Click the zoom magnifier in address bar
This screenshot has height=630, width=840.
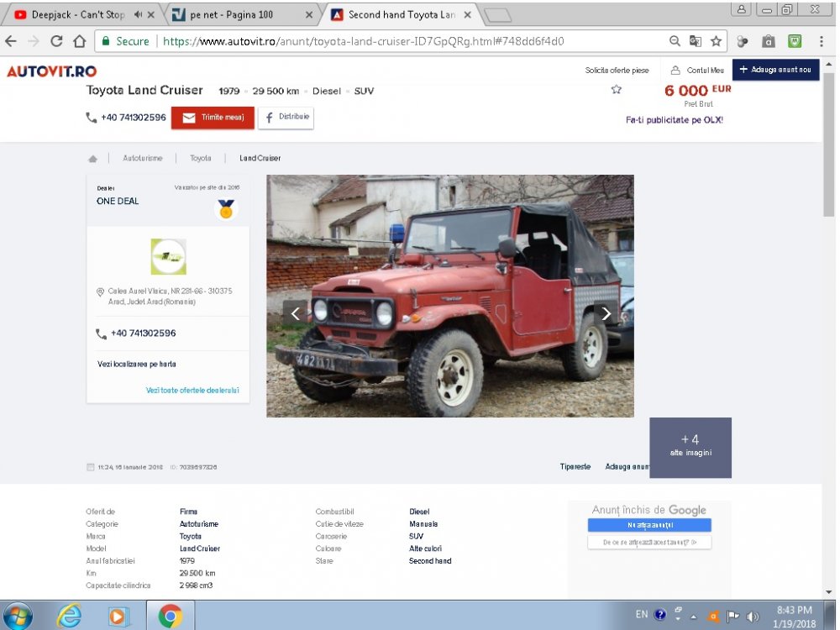point(675,41)
